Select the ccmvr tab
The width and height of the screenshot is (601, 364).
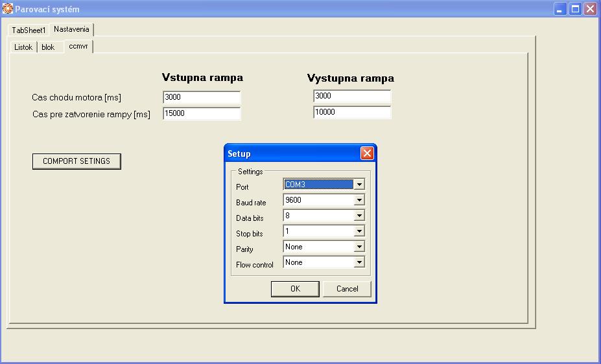point(78,47)
